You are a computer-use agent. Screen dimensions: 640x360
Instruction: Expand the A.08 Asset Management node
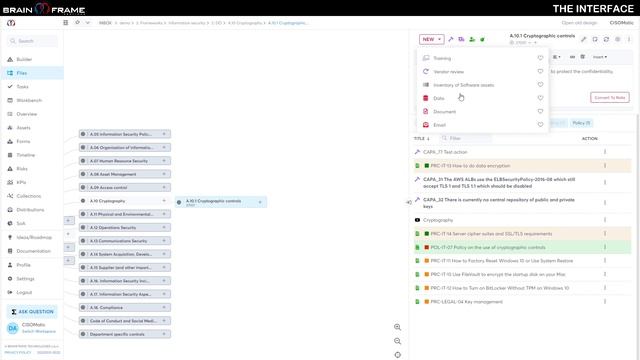(164, 174)
